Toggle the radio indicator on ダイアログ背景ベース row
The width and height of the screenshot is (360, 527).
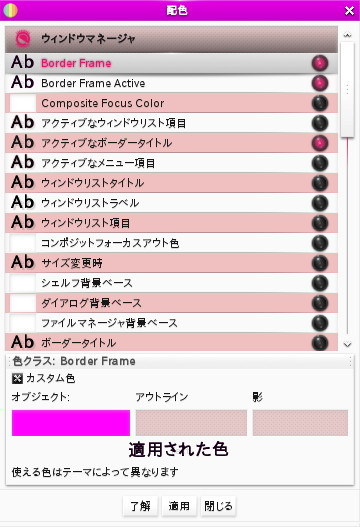click(x=320, y=303)
